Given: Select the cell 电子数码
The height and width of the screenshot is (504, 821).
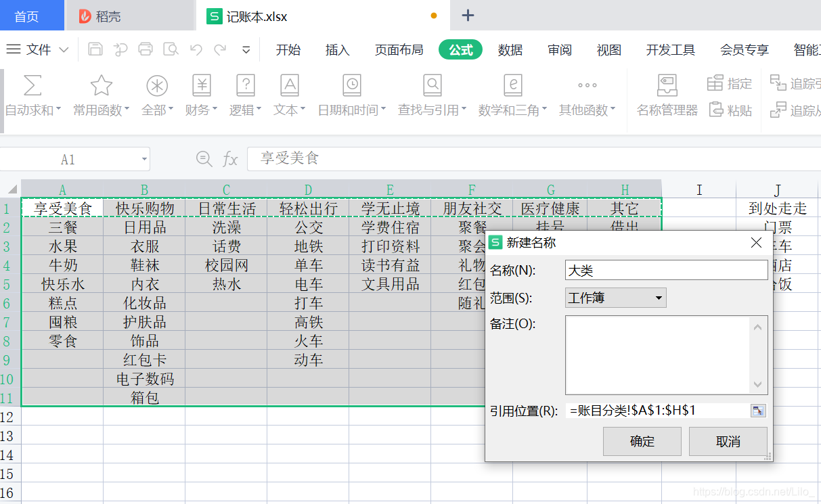Looking at the screenshot, I should 144,379.
